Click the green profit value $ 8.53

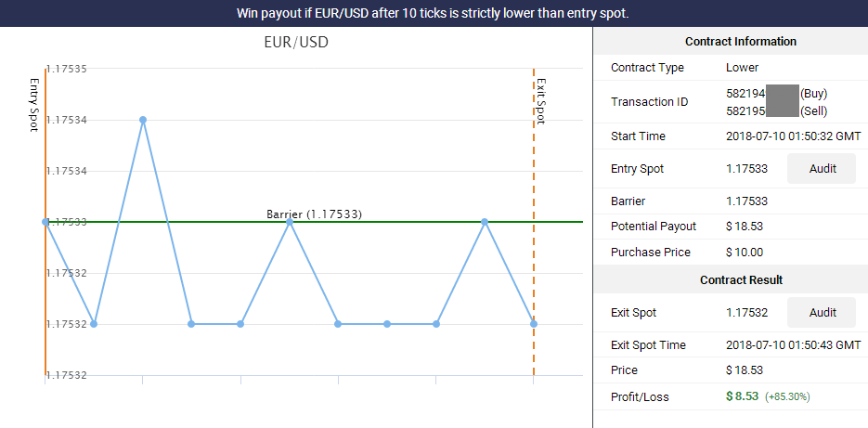743,397
